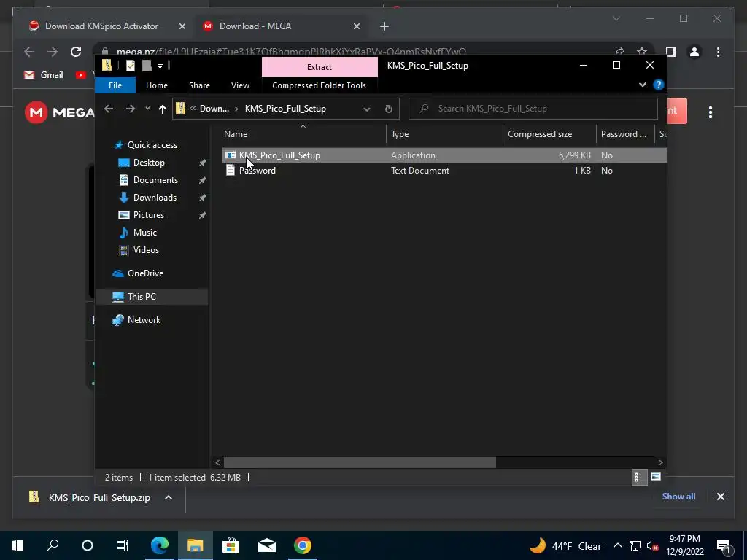The height and width of the screenshot is (560, 747).
Task: Go up one folder level
Action: 163,109
